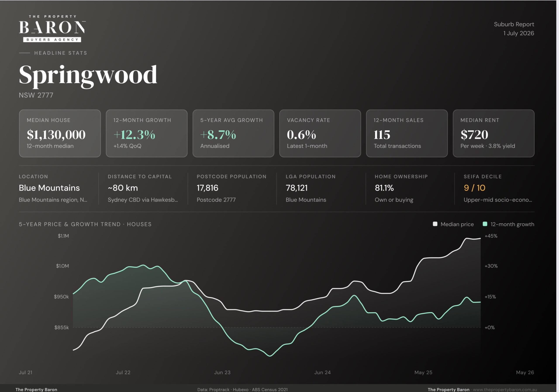Click the Jul 22 x-axis label
Screen dimensions: 559x392
pos(123,372)
